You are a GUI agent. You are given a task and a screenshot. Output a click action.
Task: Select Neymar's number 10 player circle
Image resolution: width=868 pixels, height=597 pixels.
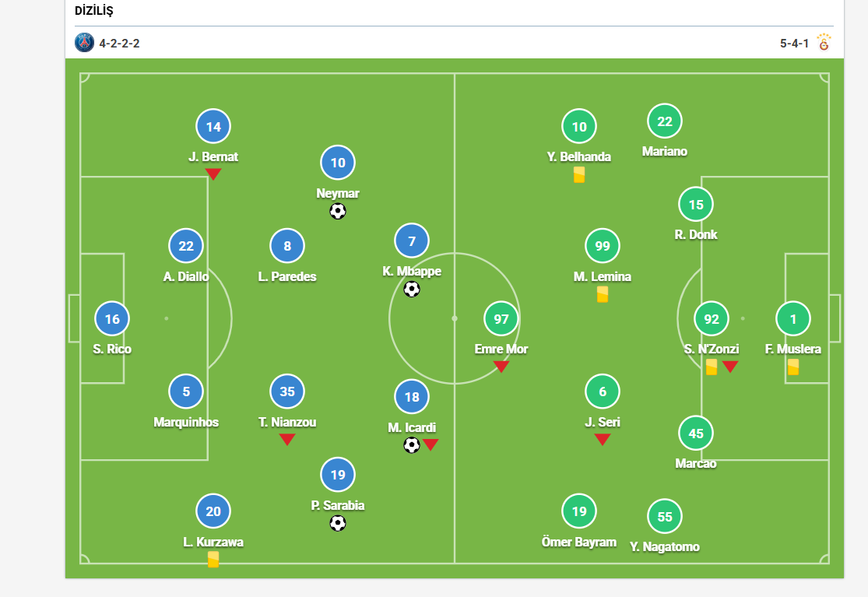click(338, 163)
